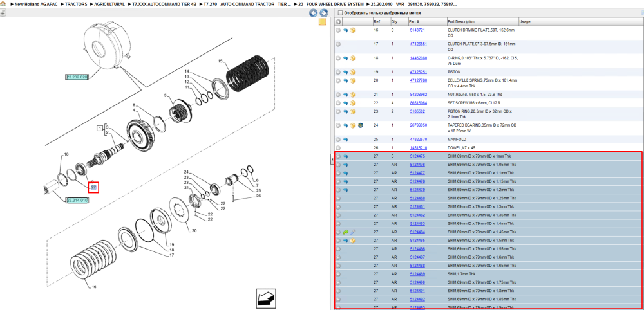Open part number link 47822570
The image size is (644, 310).
(418, 140)
